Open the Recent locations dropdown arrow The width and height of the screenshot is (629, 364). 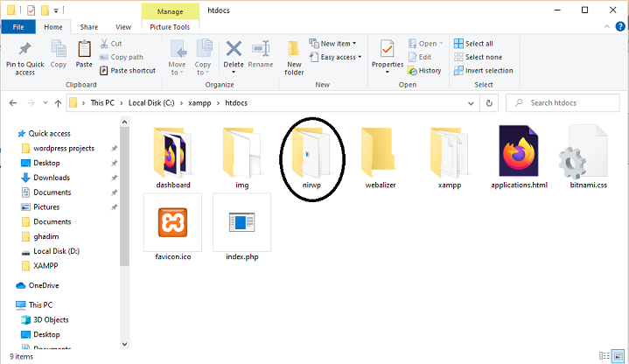pos(45,102)
